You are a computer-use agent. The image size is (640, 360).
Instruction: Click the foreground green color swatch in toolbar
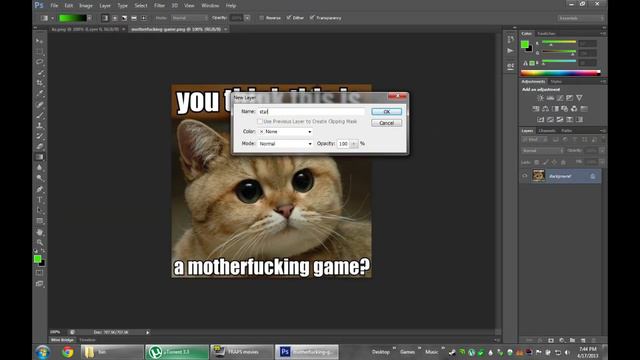pyautogui.click(x=37, y=259)
